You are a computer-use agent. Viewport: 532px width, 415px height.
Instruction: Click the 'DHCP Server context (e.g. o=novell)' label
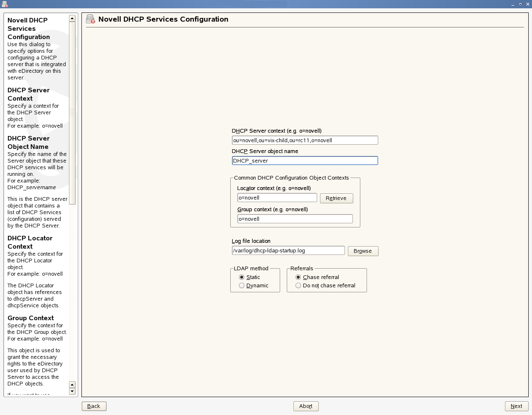[x=277, y=131]
